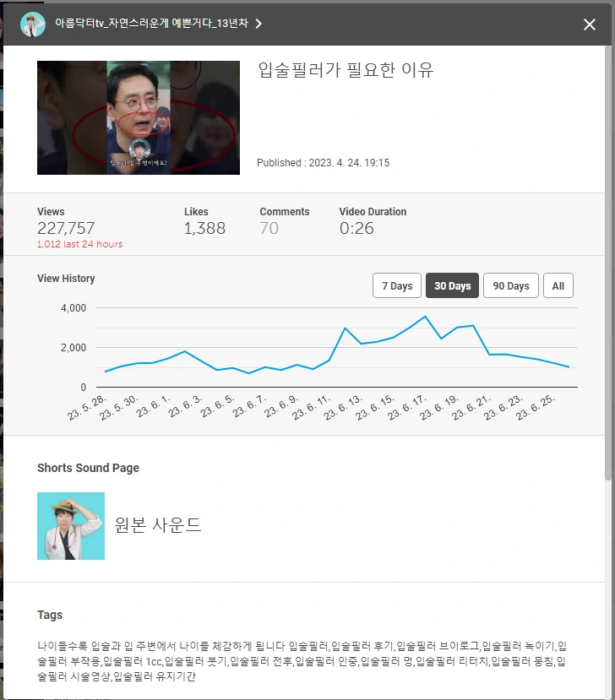615x700 pixels.
Task: Click the Views count 227,757
Action: click(x=66, y=228)
